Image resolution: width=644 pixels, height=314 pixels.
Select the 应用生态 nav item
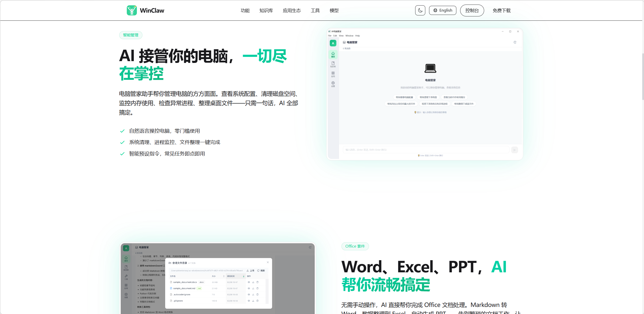coord(292,10)
